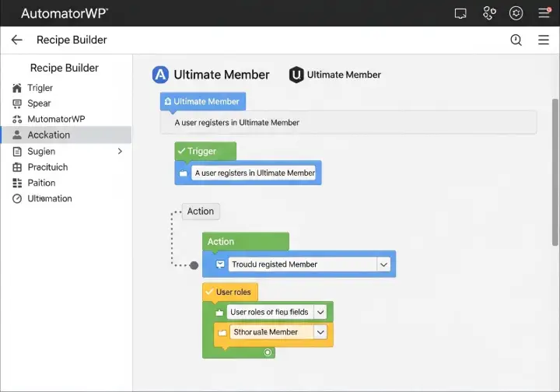Viewport: 560px width, 392px height.
Task: Open the settings gear in top bar
Action: coord(516,13)
